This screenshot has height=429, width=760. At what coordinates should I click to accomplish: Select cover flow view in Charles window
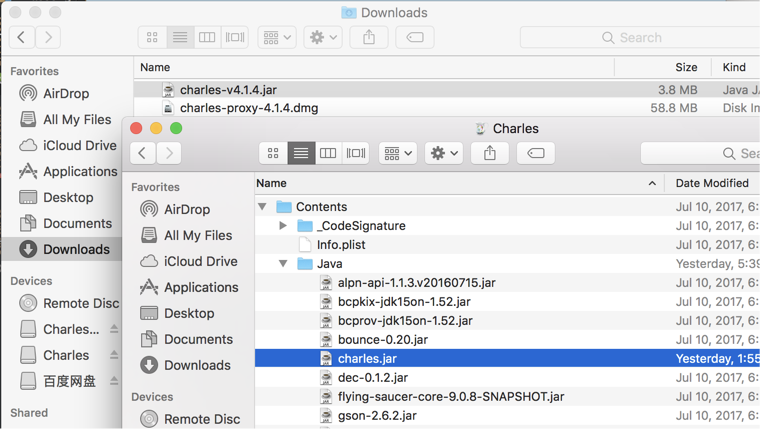pyautogui.click(x=355, y=153)
